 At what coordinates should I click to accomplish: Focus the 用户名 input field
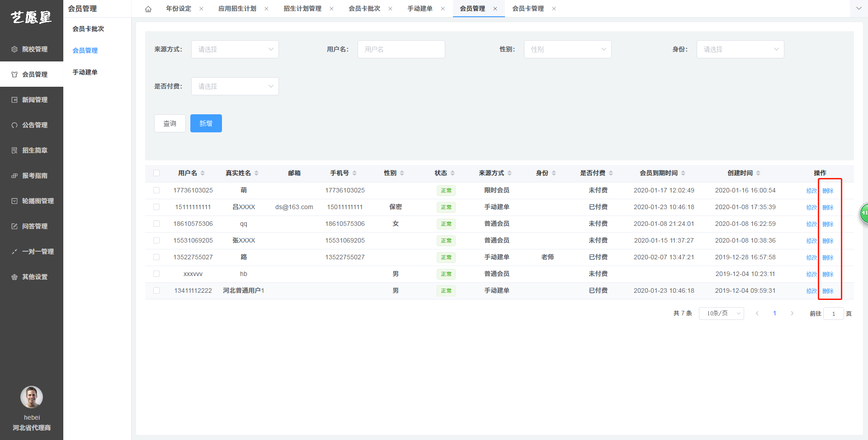pyautogui.click(x=401, y=49)
